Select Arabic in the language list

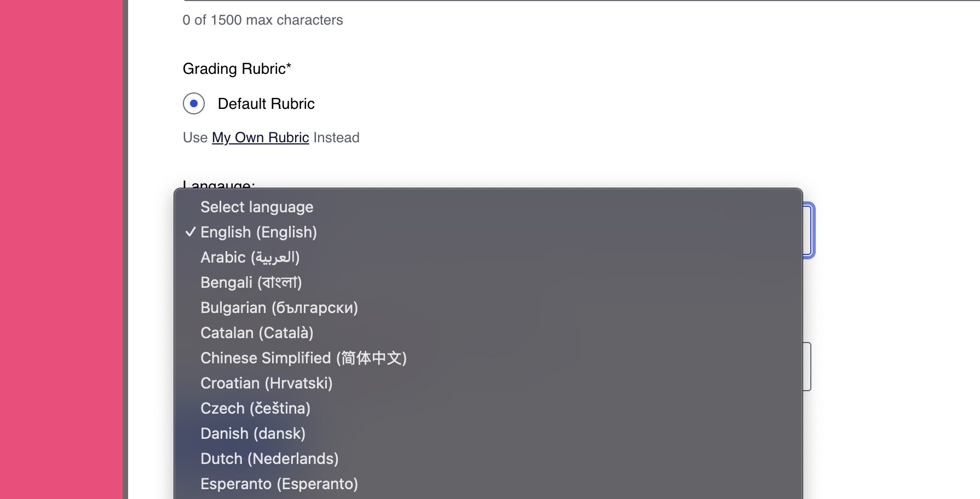pyautogui.click(x=250, y=257)
